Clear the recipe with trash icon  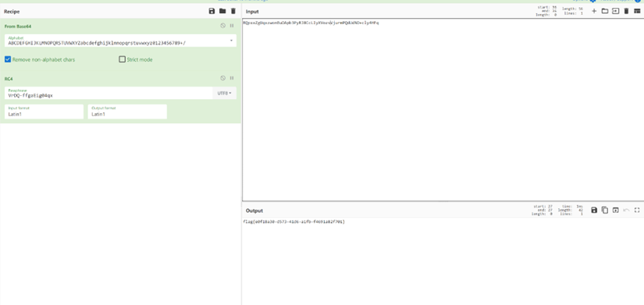(x=233, y=11)
